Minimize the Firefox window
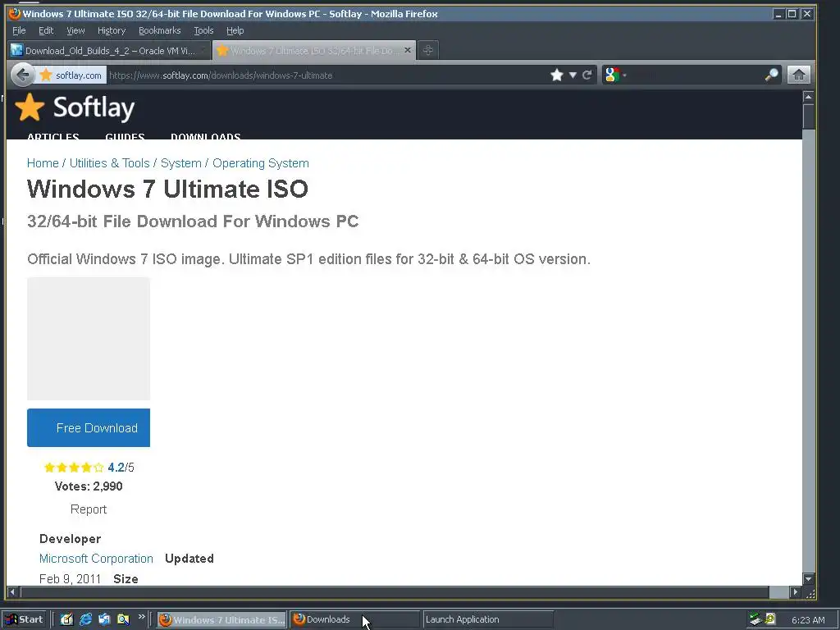 tap(778, 14)
